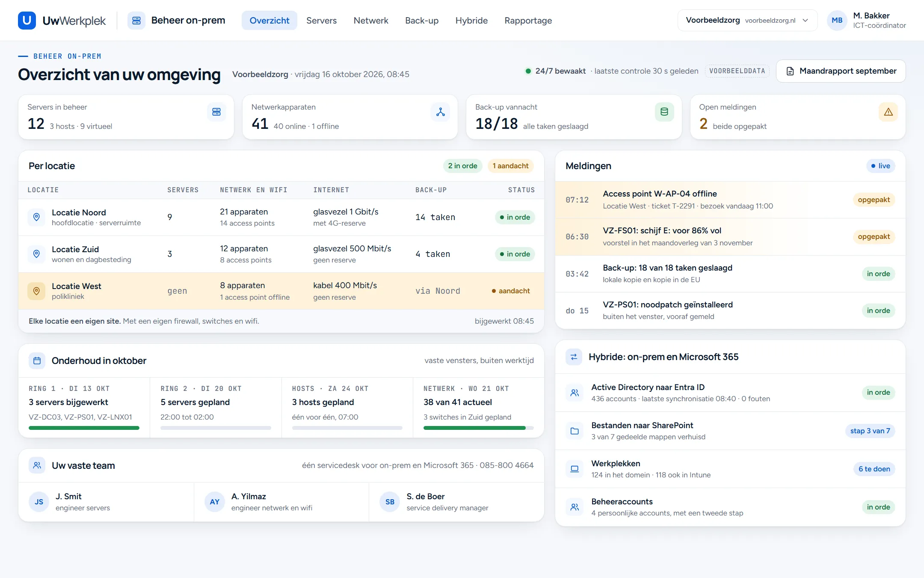Image resolution: width=924 pixels, height=578 pixels.
Task: Click the Netwerk 38 van 41 progress bar
Action: pyautogui.click(x=479, y=428)
